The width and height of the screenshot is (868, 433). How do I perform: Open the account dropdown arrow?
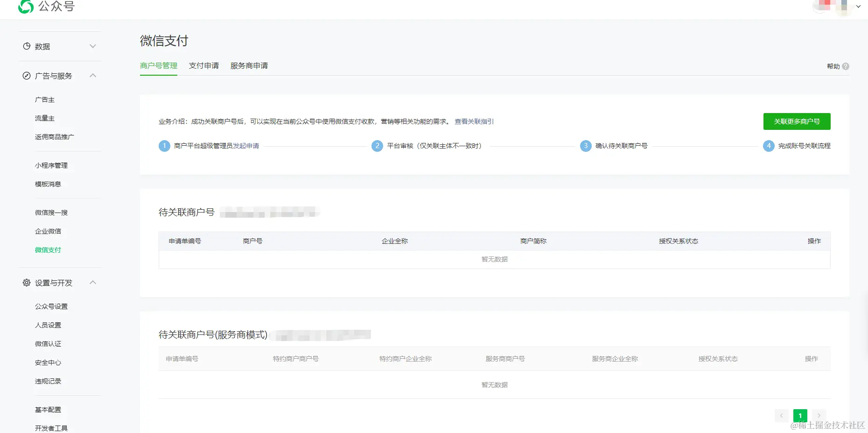[858, 7]
